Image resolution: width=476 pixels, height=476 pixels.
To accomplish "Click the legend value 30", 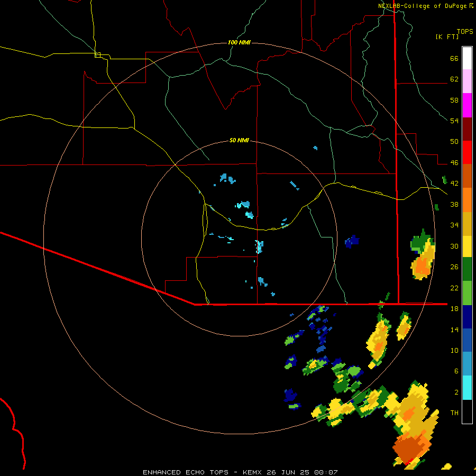I will coord(454,246).
